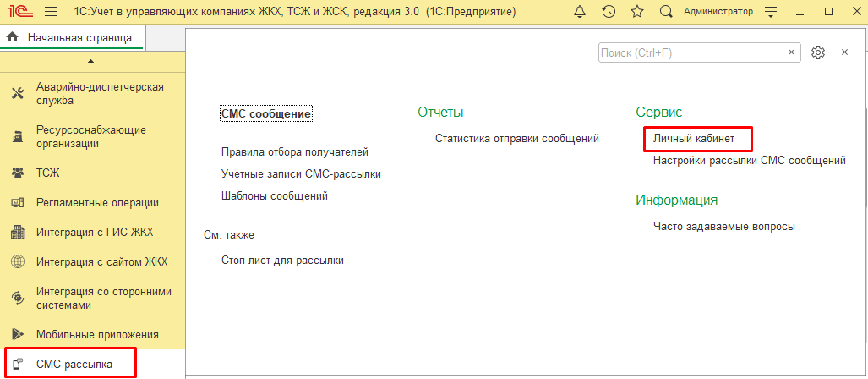Click the Поиск (Ctrl+F) search field

690,52
